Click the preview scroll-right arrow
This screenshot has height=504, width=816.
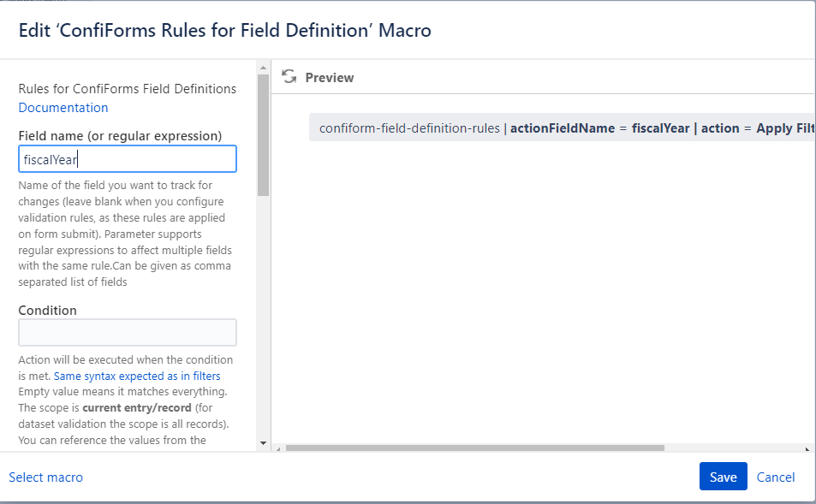(x=807, y=448)
